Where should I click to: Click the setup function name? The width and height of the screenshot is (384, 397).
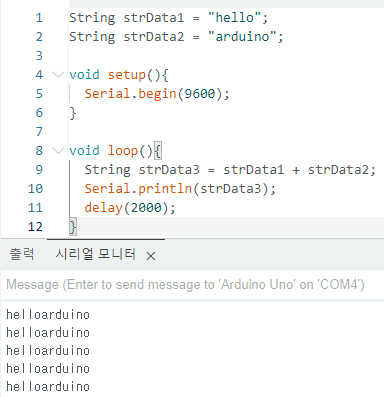127,75
